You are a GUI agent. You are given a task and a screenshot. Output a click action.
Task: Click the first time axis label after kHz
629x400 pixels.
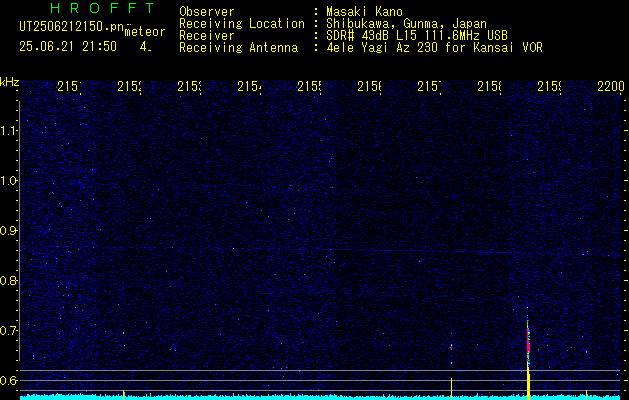point(69,86)
